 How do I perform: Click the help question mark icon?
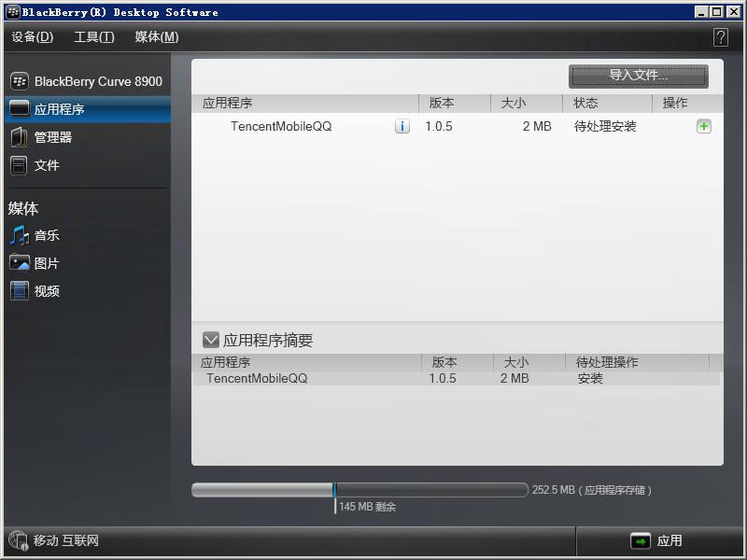click(719, 37)
